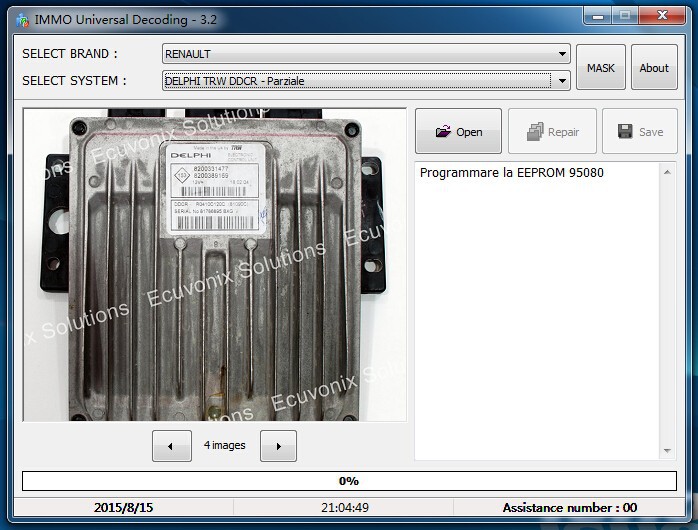Viewport: 698px width, 530px height.
Task: Click the Save floppy disk button
Action: (x=639, y=131)
